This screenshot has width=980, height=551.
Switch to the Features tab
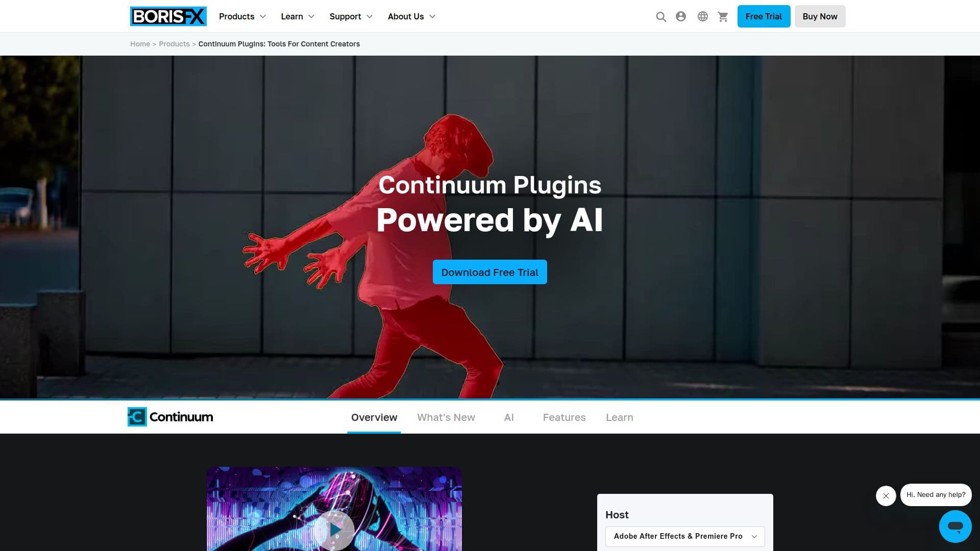click(564, 417)
